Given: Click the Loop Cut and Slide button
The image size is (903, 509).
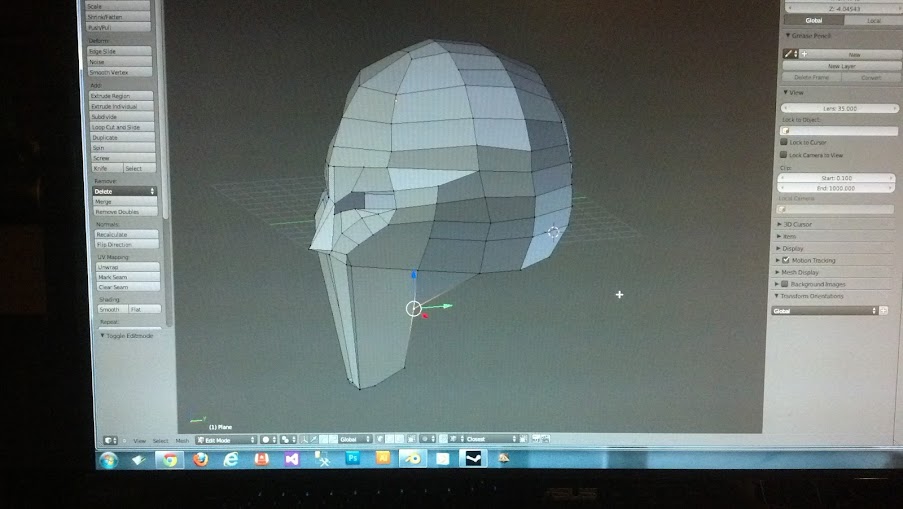Looking at the screenshot, I should [x=123, y=127].
